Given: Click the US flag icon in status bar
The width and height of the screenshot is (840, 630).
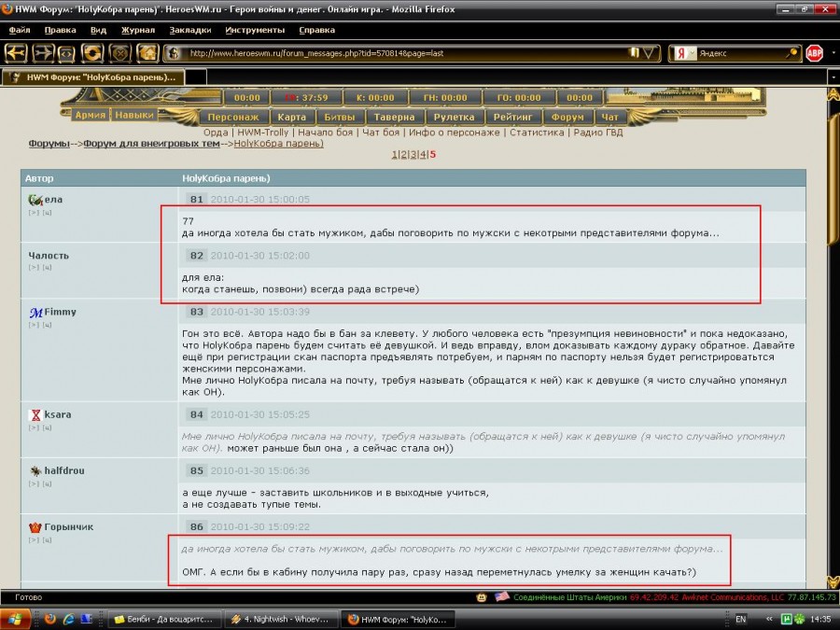Looking at the screenshot, I should pos(501,596).
